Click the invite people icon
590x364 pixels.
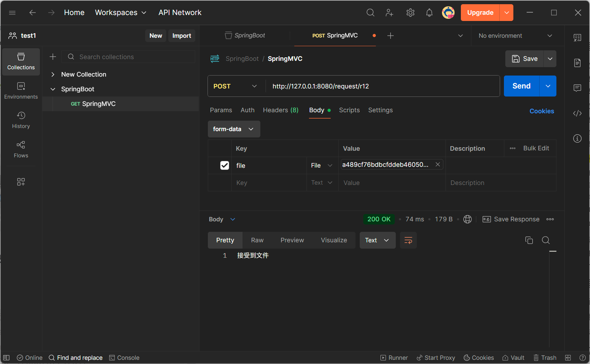tap(389, 13)
